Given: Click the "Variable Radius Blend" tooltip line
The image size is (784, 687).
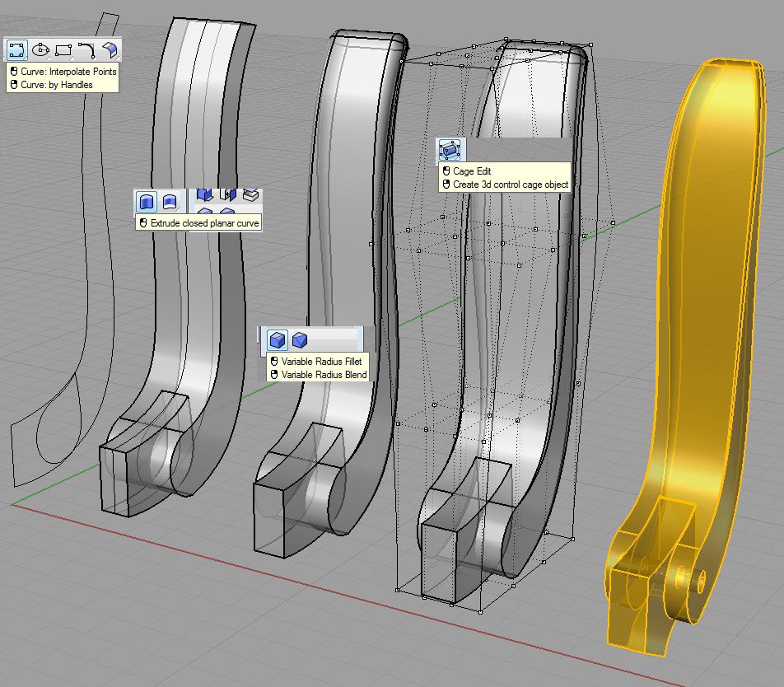Looking at the screenshot, I should [324, 374].
